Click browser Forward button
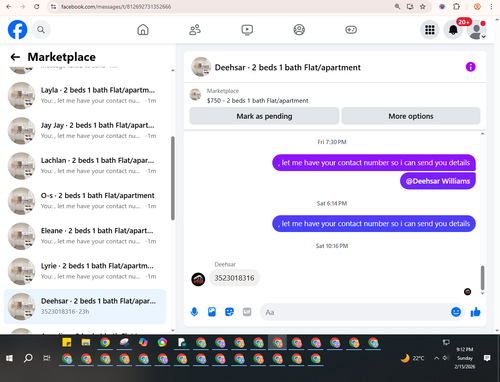 coord(22,6)
